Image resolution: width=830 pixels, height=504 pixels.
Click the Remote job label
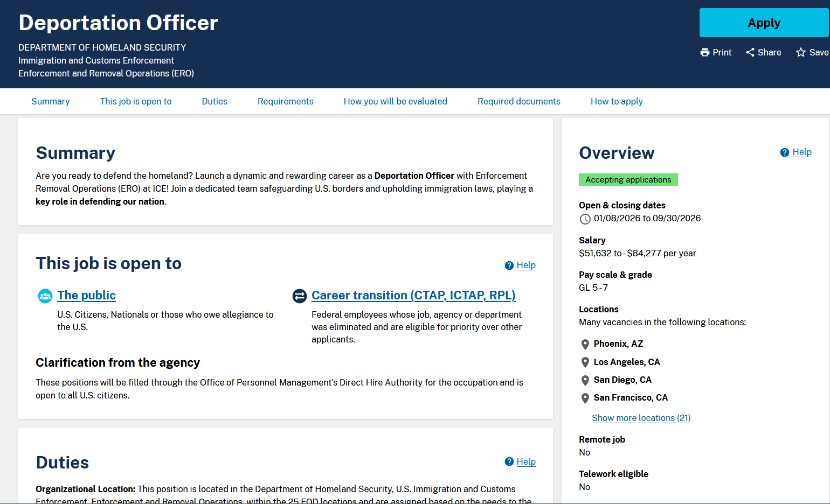(602, 439)
